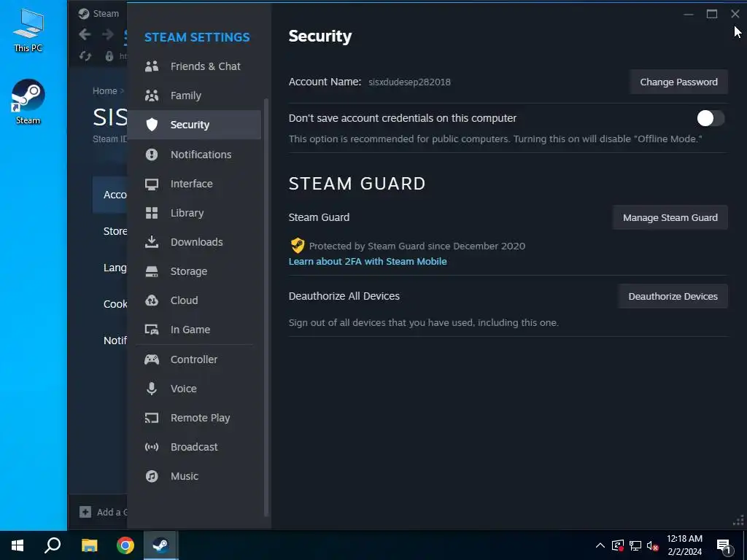This screenshot has width=747, height=560.
Task: Click the Steam menu title
Action: point(106,14)
